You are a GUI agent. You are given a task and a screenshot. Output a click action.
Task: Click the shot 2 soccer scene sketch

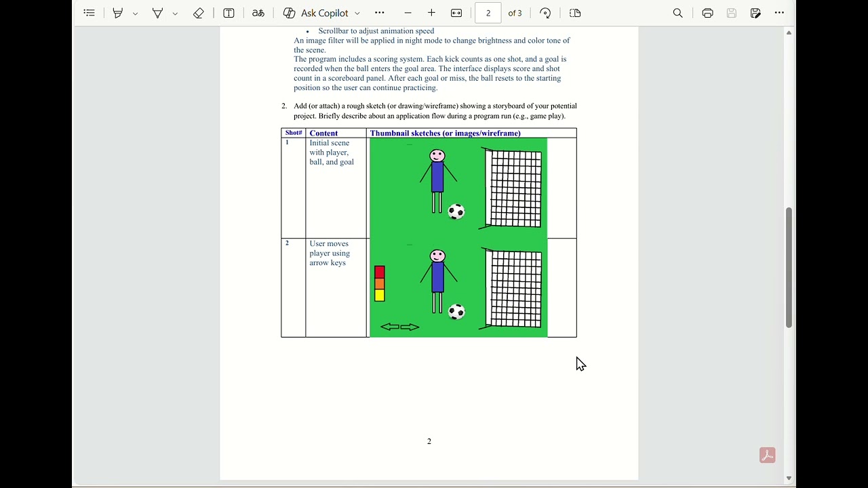458,287
